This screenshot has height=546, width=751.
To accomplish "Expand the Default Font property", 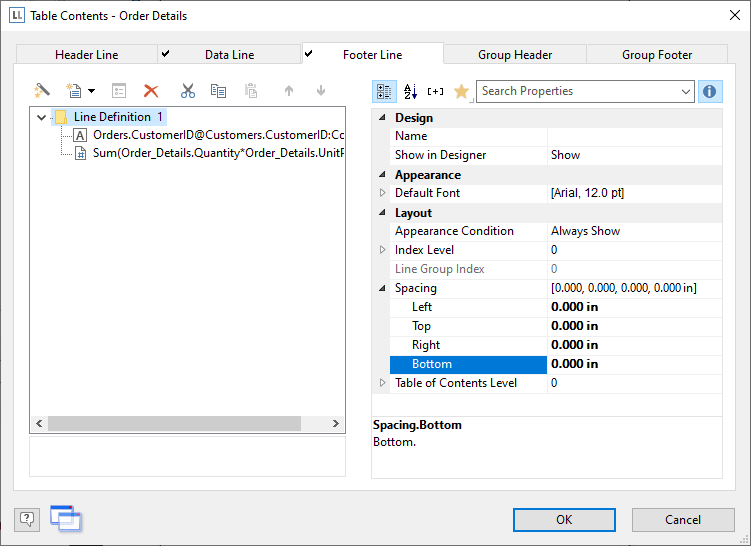I will pyautogui.click(x=382, y=193).
